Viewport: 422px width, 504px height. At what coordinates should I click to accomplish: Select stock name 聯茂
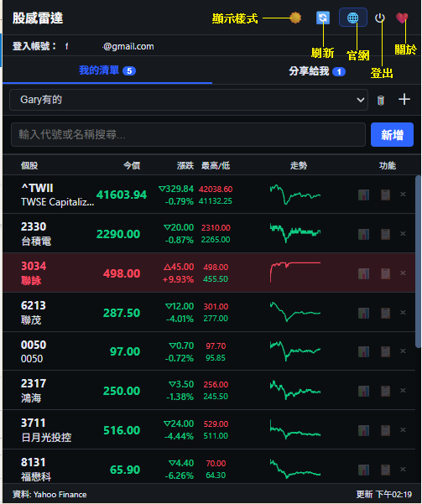point(31,320)
